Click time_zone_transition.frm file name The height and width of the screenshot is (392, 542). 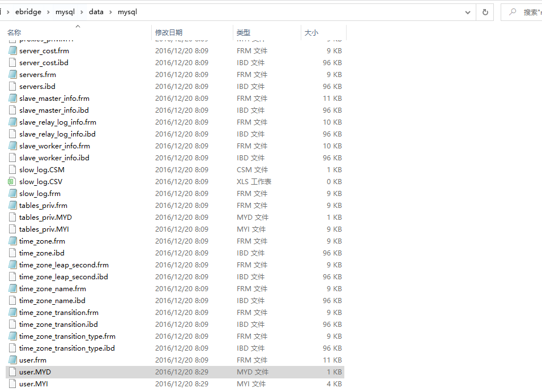tap(59, 313)
